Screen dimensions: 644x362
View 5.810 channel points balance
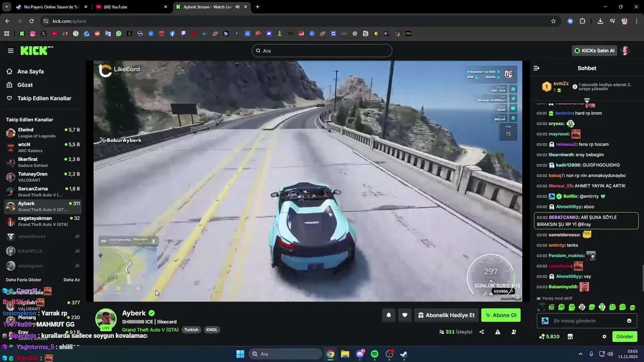[549, 336]
